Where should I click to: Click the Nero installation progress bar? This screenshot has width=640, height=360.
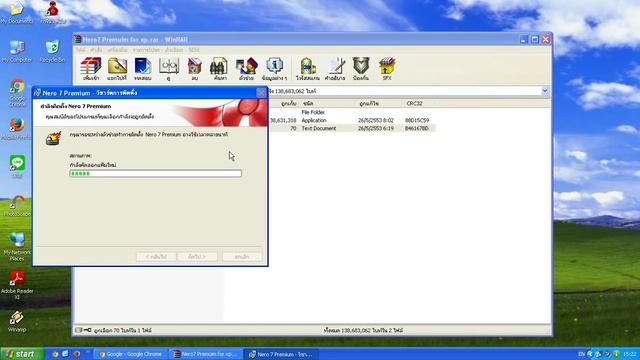click(156, 173)
